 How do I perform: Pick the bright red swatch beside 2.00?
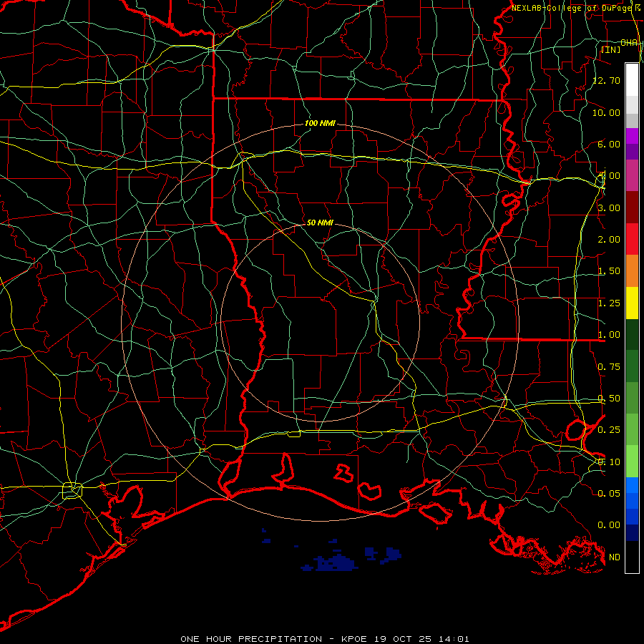pyautogui.click(x=632, y=239)
